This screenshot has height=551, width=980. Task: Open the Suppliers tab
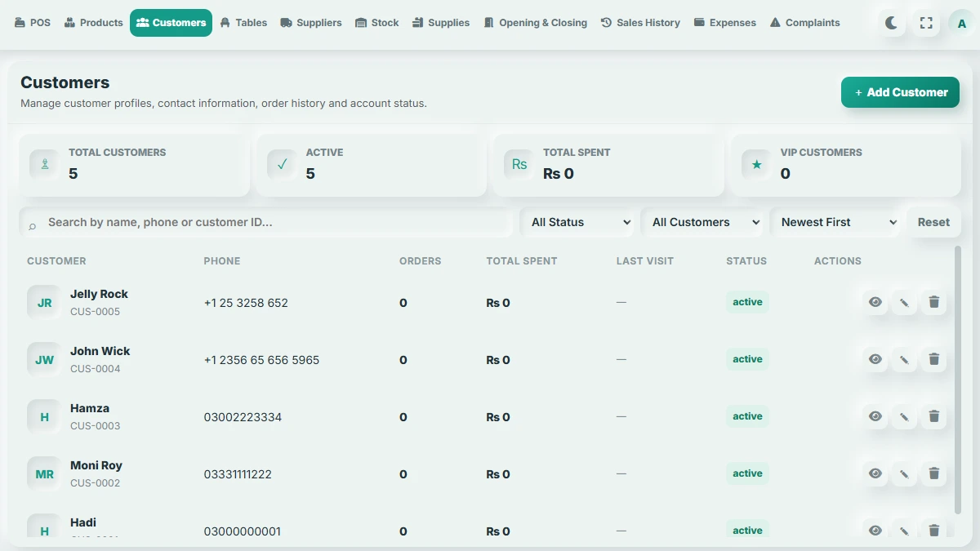tap(311, 23)
